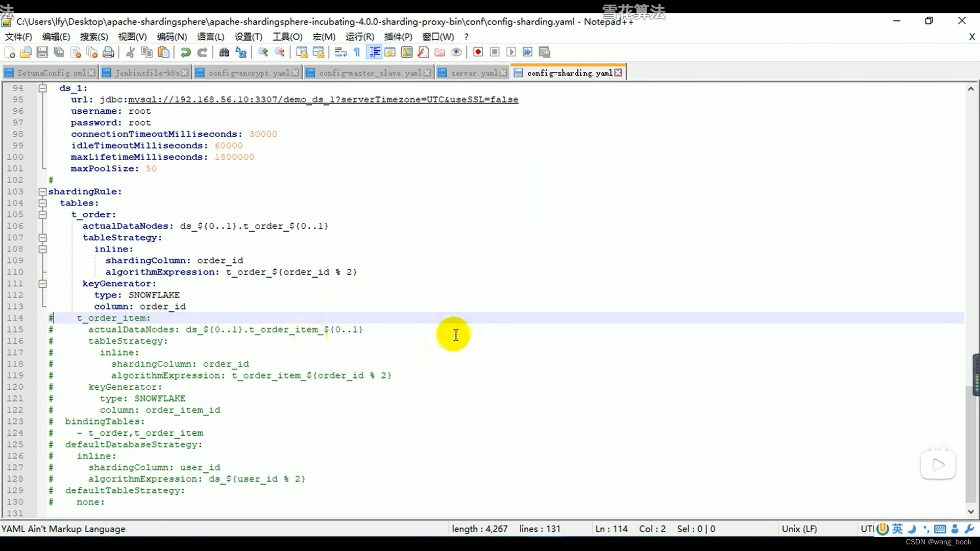Cut selection with scissors icon

coord(130,52)
